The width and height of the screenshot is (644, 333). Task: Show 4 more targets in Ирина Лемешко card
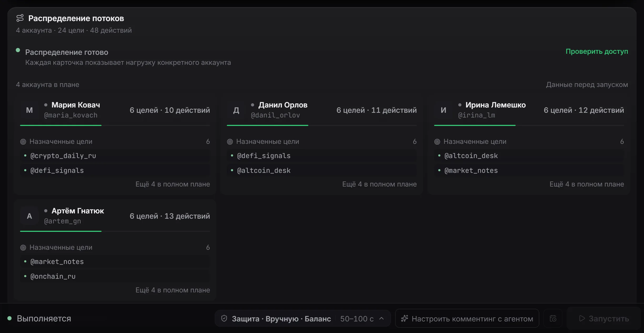(x=587, y=184)
